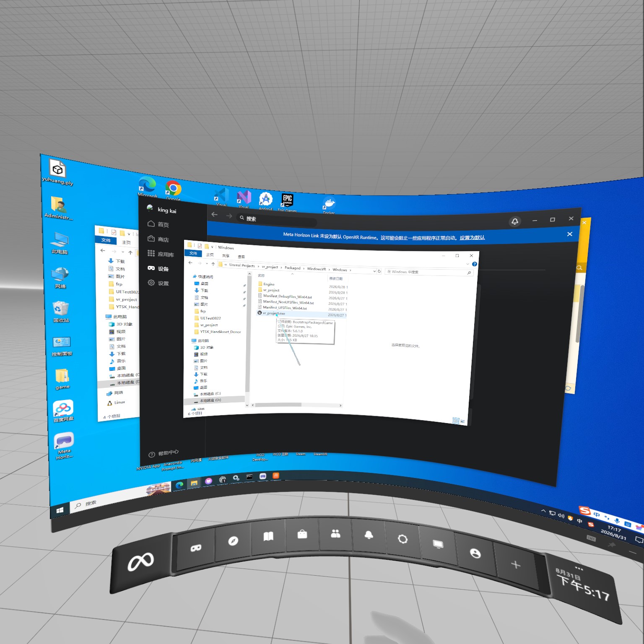Screen dimensions: 644x644
Task: Open the Google Chrome desktop shortcut
Action: (x=173, y=190)
